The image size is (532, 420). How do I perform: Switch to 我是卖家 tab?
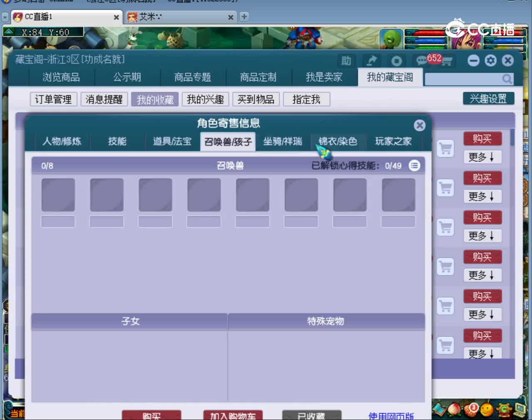click(324, 77)
